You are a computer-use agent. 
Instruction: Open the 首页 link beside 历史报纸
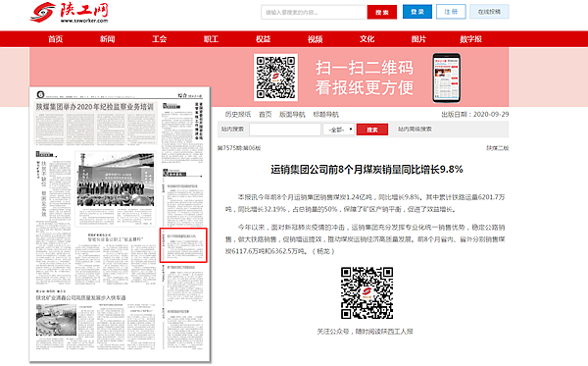tap(266, 115)
